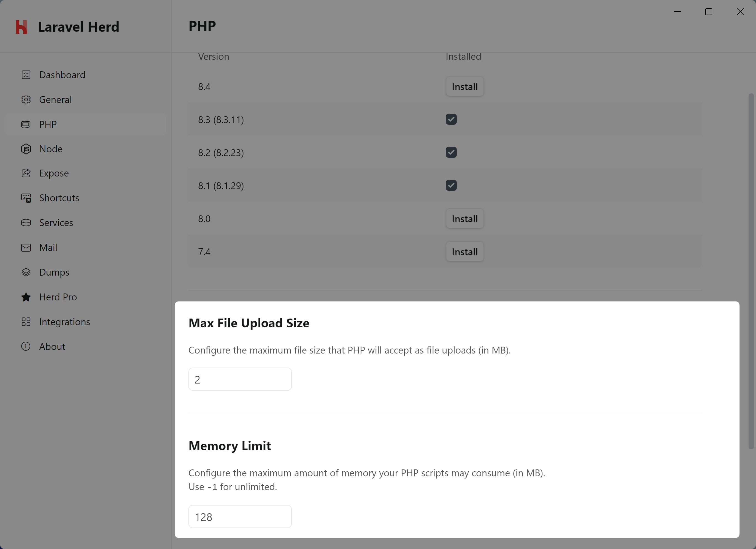
Task: Select the Dumps layers icon
Action: [x=26, y=272]
